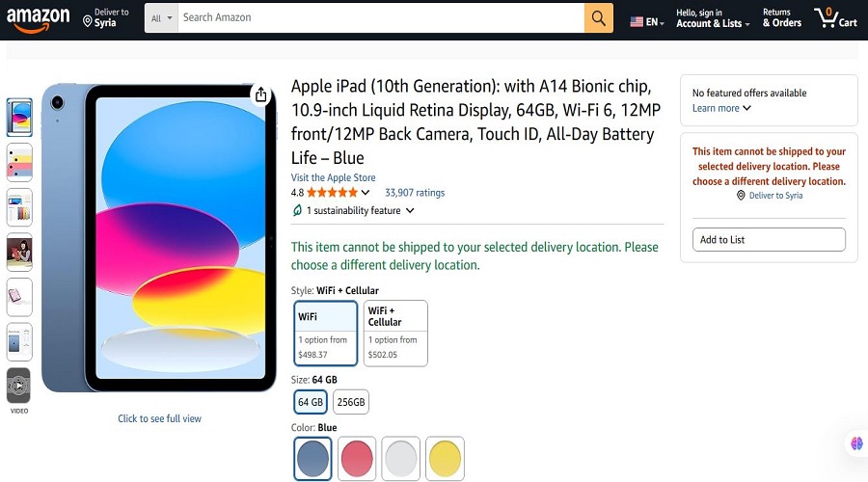Click the Search Amazon input field
This screenshot has width=868, height=482.
coord(381,18)
